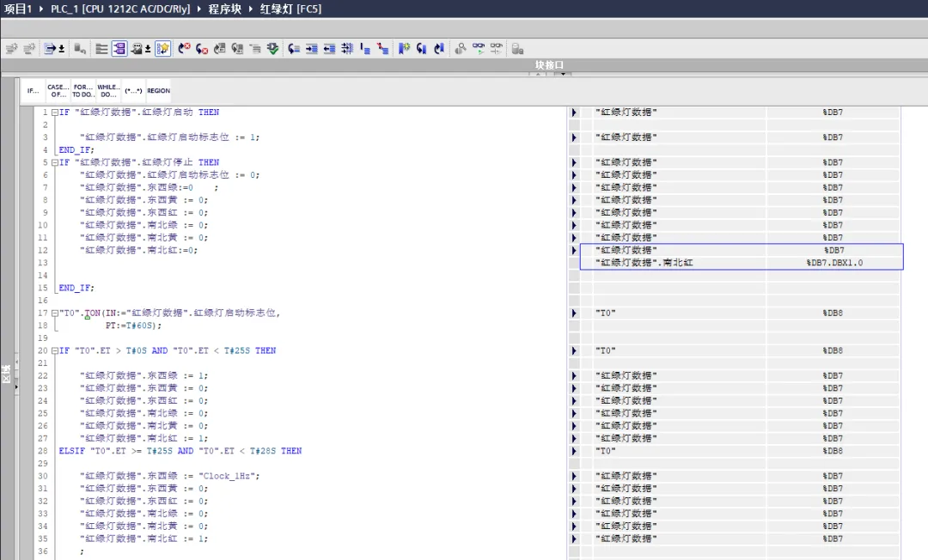This screenshot has width=928, height=560.
Task: Insert a WHILE… DO… loop snippet
Action: [x=108, y=90]
